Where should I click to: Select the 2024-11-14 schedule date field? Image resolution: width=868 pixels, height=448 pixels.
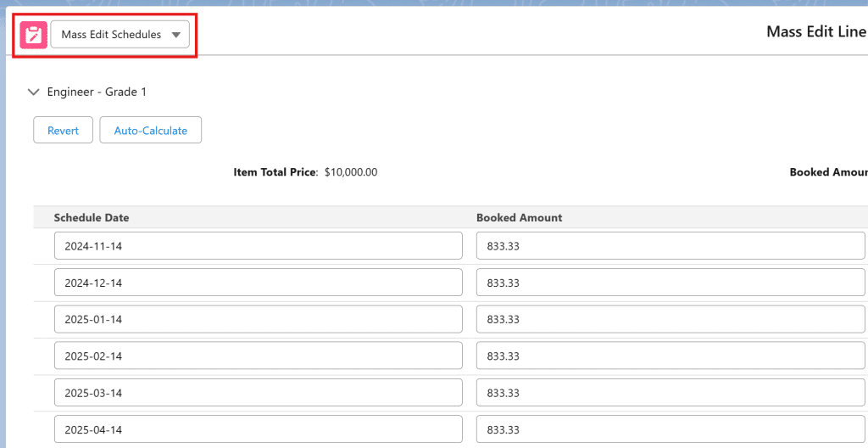[258, 246]
